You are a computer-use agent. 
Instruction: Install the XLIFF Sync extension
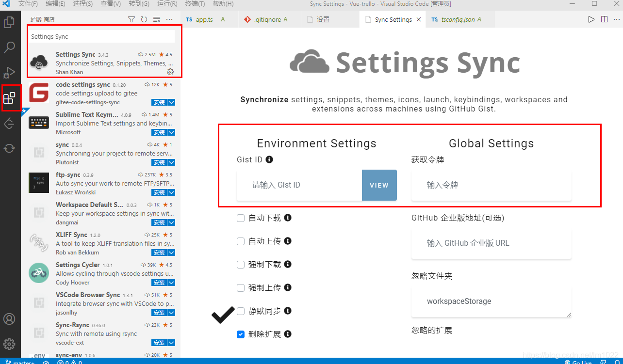(159, 253)
